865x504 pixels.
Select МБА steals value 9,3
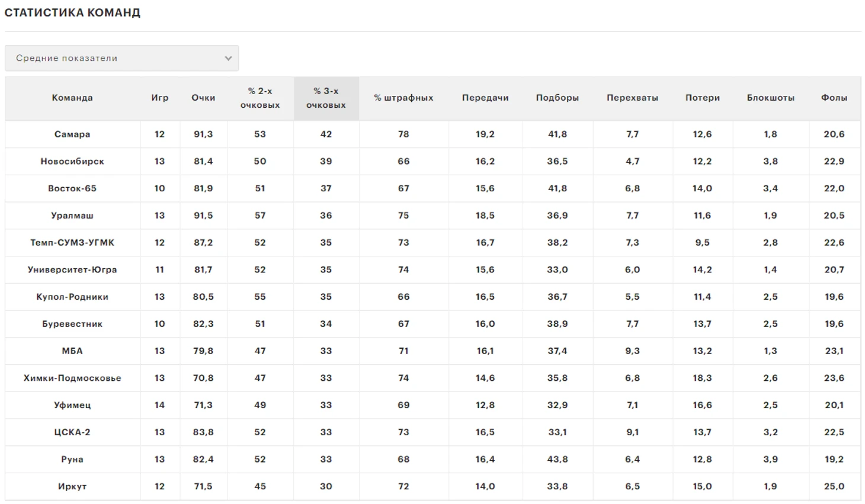click(x=632, y=351)
